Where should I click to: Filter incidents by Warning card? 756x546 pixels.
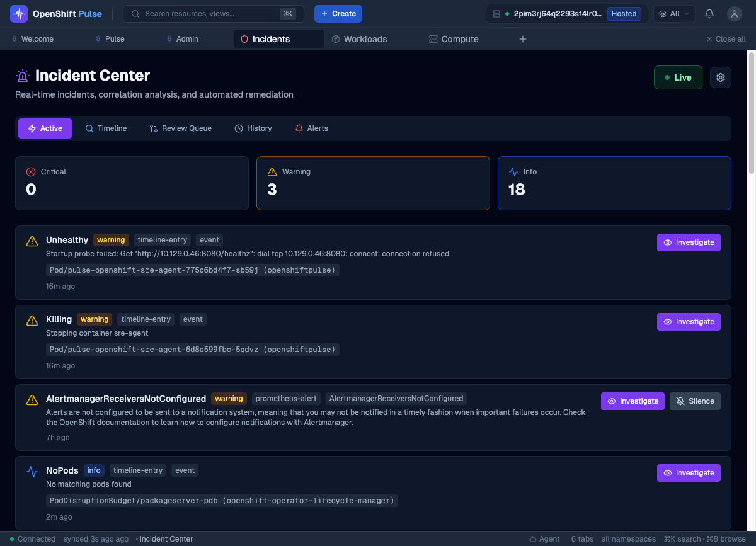373,183
